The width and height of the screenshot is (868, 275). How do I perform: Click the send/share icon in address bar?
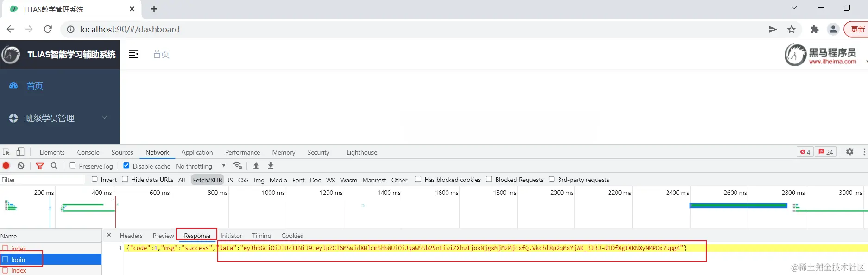pyautogui.click(x=773, y=30)
